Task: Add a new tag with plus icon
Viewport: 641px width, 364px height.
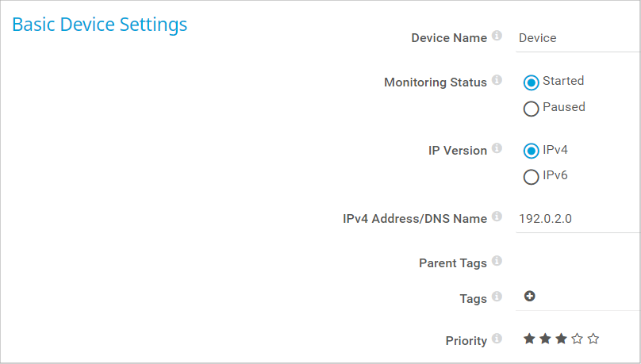Action: pyautogui.click(x=529, y=296)
